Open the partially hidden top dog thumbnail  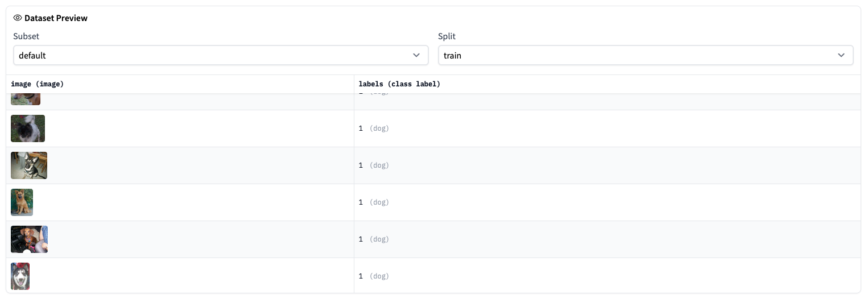[x=26, y=100]
